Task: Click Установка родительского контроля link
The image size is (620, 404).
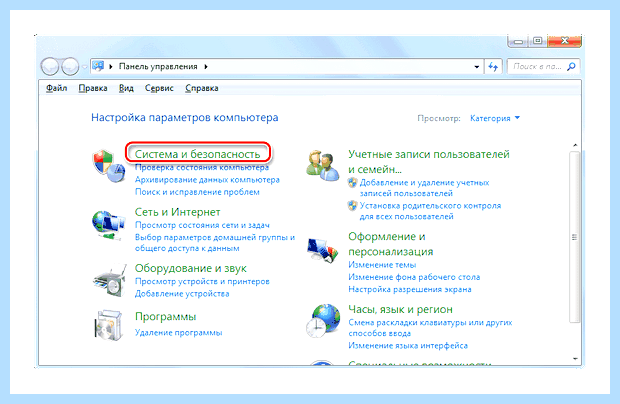Action: click(x=430, y=211)
